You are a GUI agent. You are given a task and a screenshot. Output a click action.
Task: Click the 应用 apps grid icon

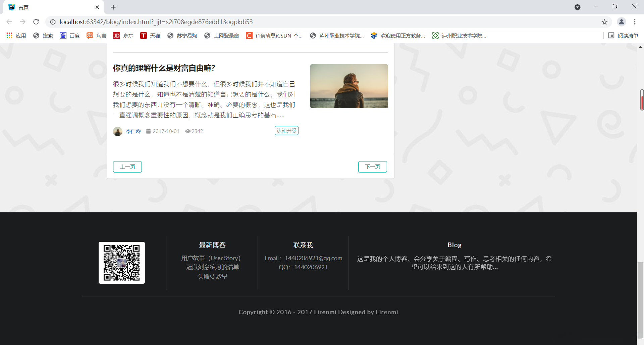click(x=9, y=36)
